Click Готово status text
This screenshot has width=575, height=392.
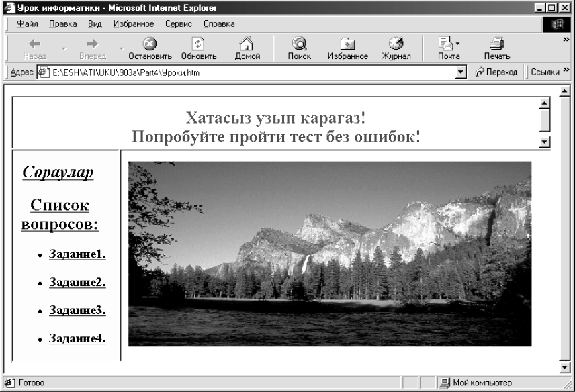pyautogui.click(x=32, y=383)
